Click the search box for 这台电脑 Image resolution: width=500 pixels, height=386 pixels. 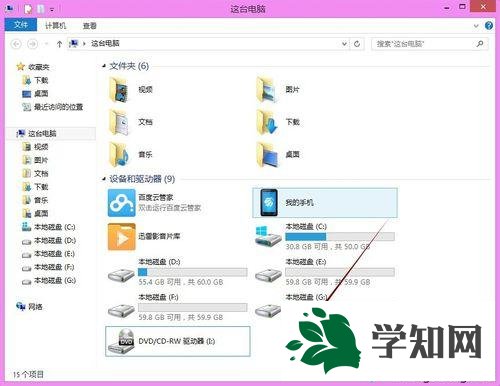[x=430, y=44]
